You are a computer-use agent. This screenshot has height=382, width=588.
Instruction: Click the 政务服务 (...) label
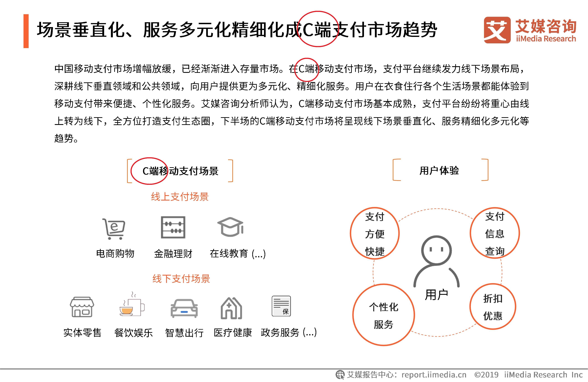pos(289,333)
